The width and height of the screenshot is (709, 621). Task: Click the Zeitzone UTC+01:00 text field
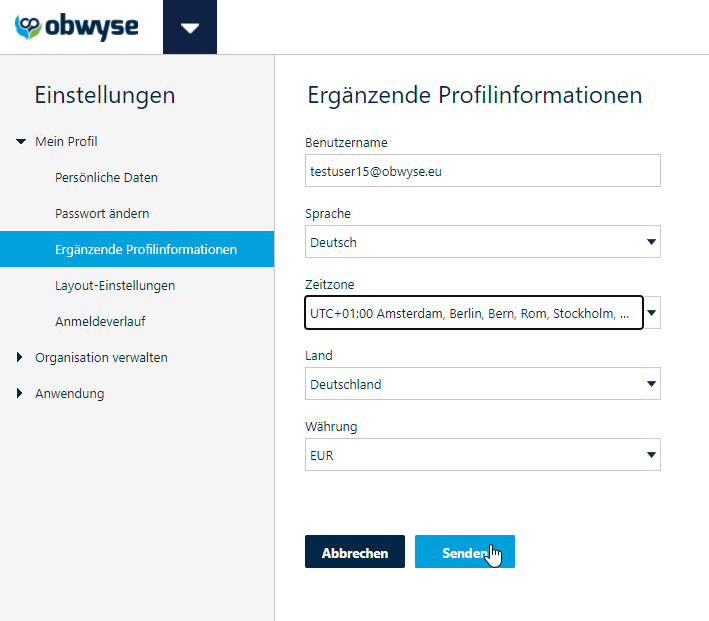[474, 313]
